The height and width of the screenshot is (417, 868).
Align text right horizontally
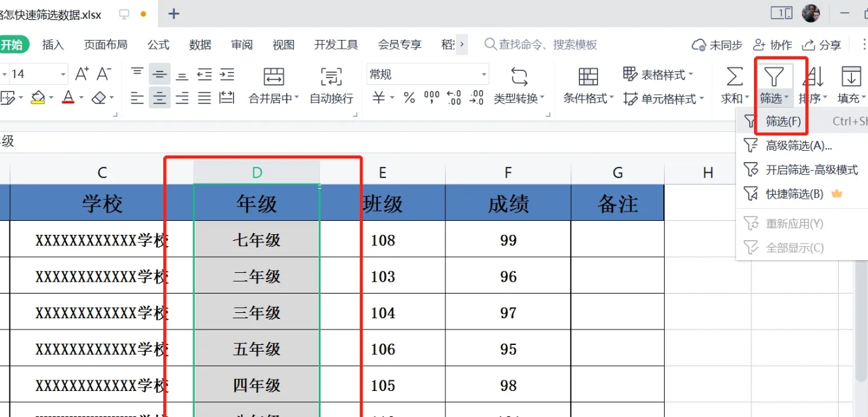181,98
